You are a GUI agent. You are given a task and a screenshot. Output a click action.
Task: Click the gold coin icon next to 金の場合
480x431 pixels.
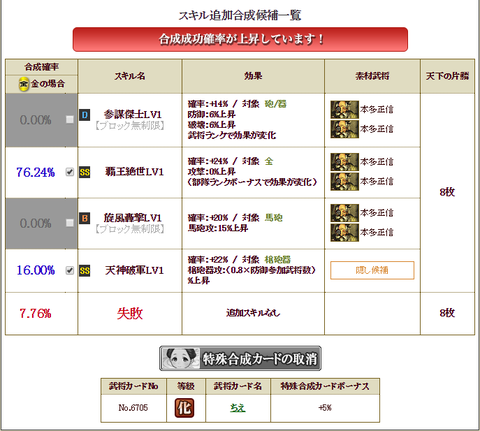pyautogui.click(x=24, y=84)
